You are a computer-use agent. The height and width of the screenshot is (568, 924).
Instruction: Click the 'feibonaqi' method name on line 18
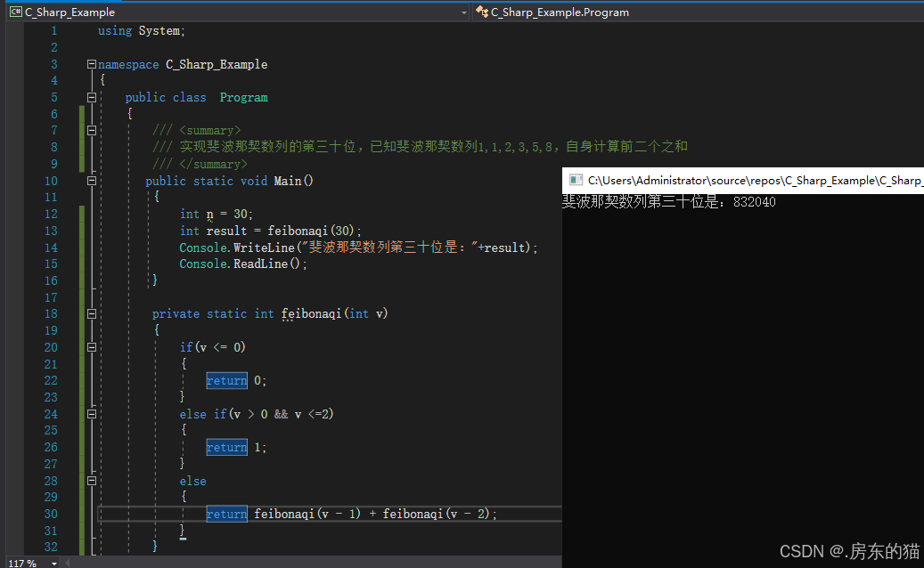[x=311, y=313]
